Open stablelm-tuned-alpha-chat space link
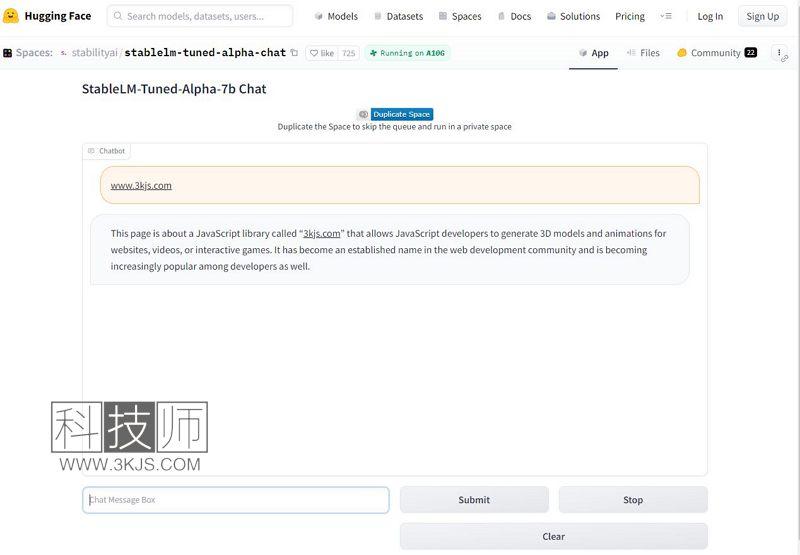This screenshot has height=555, width=800. coord(205,53)
